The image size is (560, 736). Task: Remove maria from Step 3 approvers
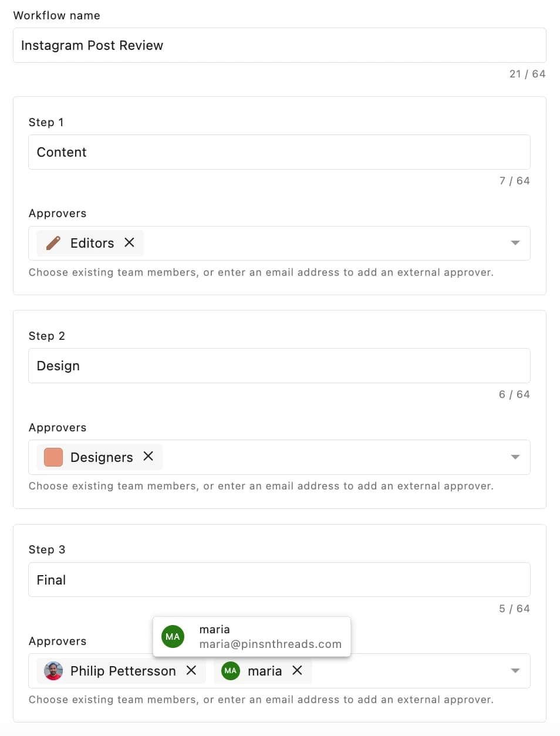(298, 670)
